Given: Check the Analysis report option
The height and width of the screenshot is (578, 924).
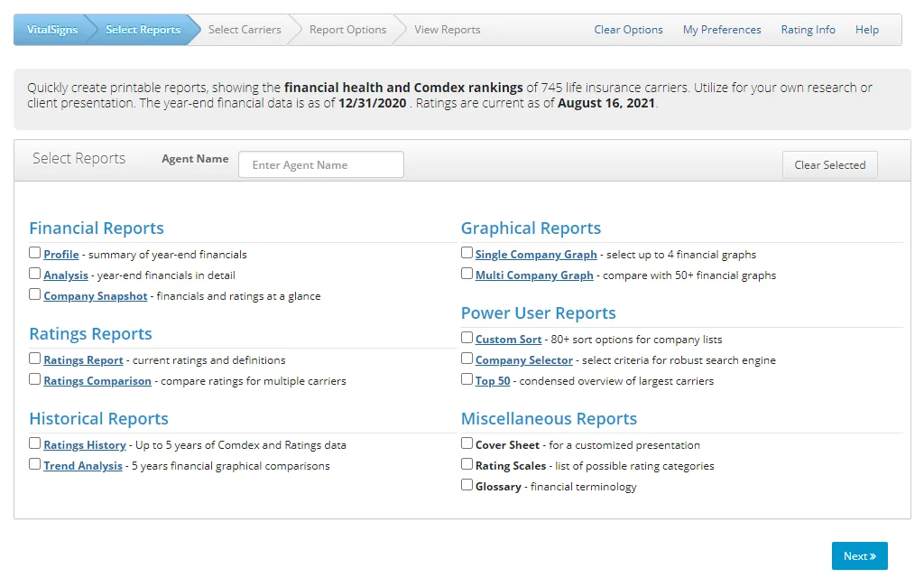Looking at the screenshot, I should tap(34, 274).
